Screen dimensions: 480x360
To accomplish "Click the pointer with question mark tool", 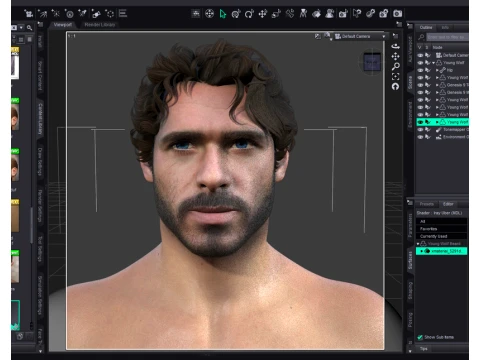I will (x=357, y=14).
